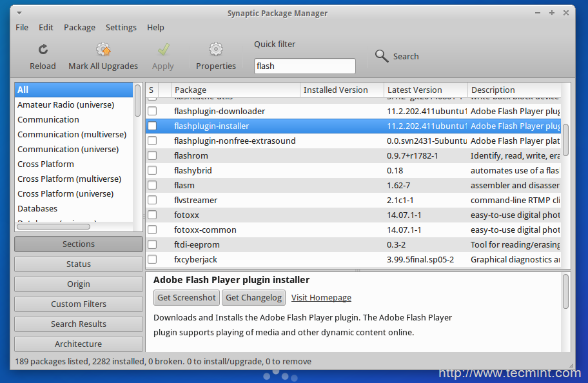Click the Mark All Upgrades icon
This screenshot has height=383, width=588.
(x=103, y=50)
